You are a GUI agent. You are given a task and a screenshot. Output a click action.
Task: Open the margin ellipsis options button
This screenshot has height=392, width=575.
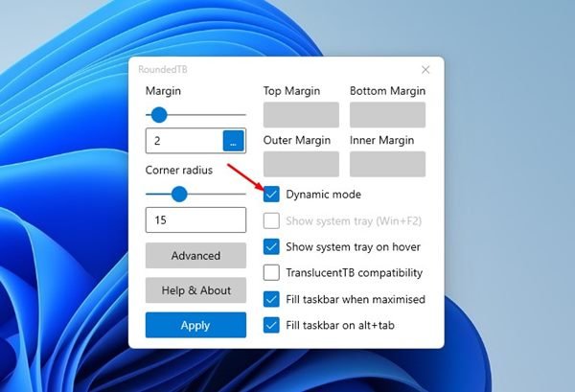tap(234, 141)
